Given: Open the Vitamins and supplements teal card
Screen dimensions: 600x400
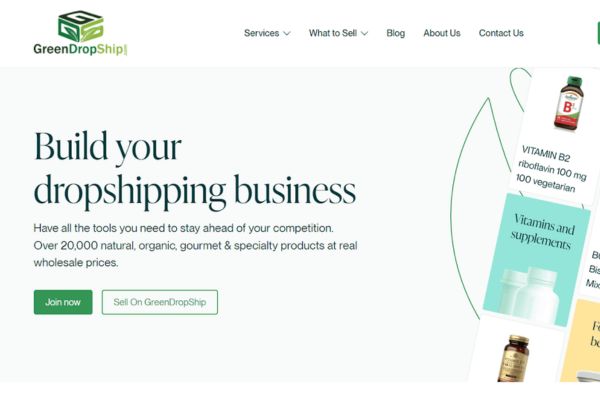Looking at the screenshot, I should [x=536, y=260].
